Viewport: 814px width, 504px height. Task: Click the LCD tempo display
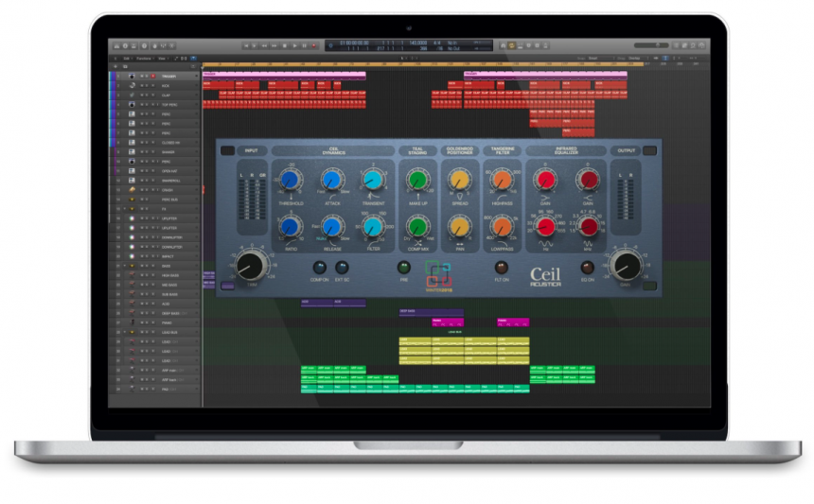pyautogui.click(x=418, y=43)
